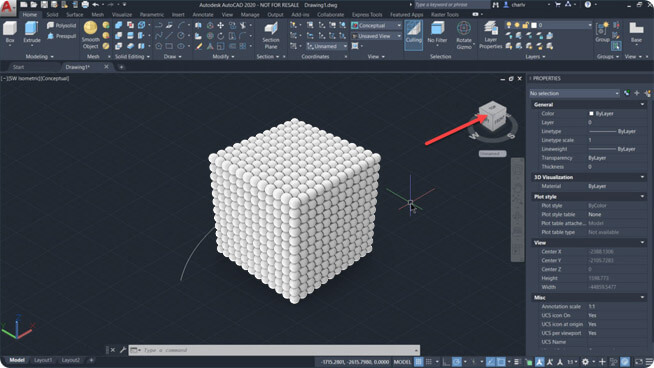Click the Group button in Groups panel
654x368 pixels.
coord(602,33)
